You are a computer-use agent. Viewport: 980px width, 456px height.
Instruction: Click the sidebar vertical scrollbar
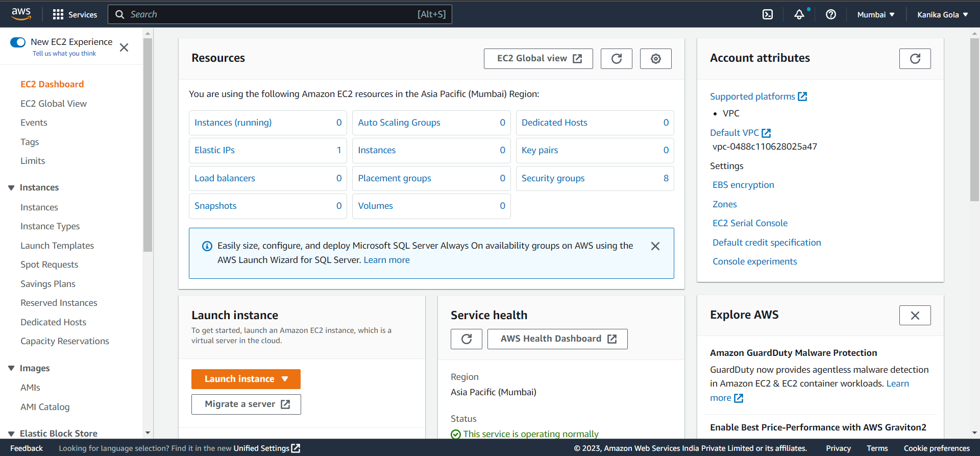coord(148,145)
